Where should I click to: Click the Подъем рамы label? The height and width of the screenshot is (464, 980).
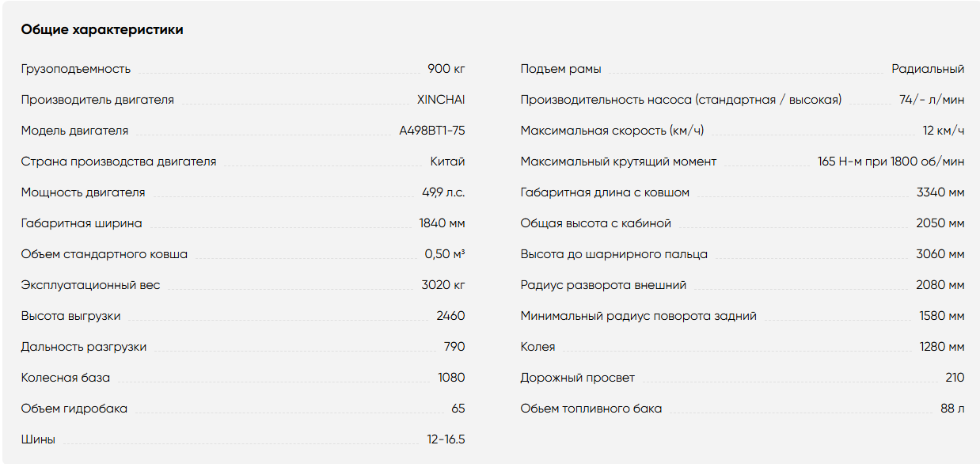(x=560, y=69)
